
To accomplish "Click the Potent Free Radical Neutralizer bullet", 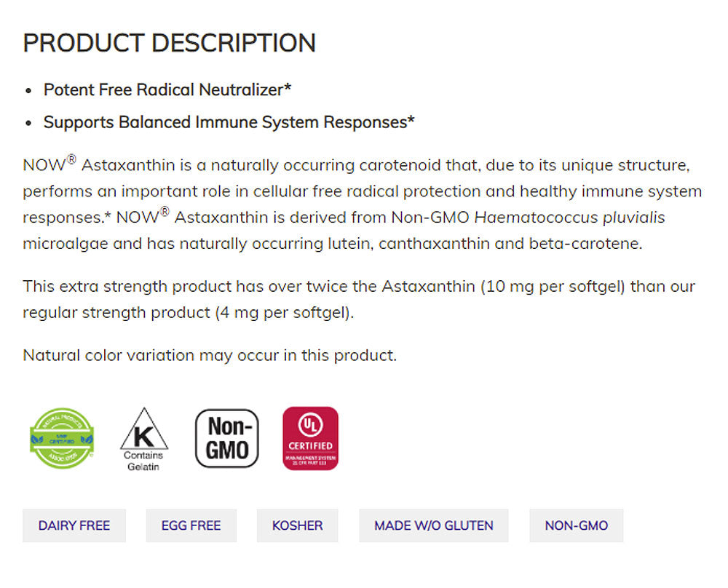I will 167,90.
